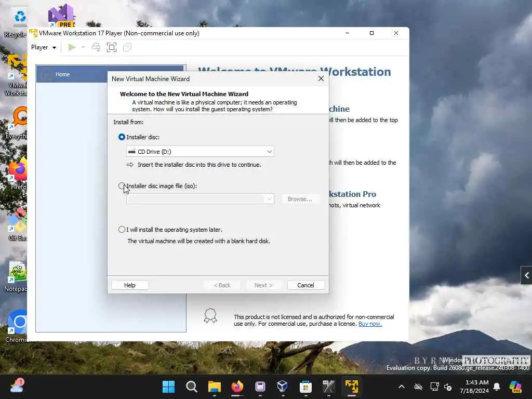
Task: Click the muted volume tray icon
Action: click(448, 387)
